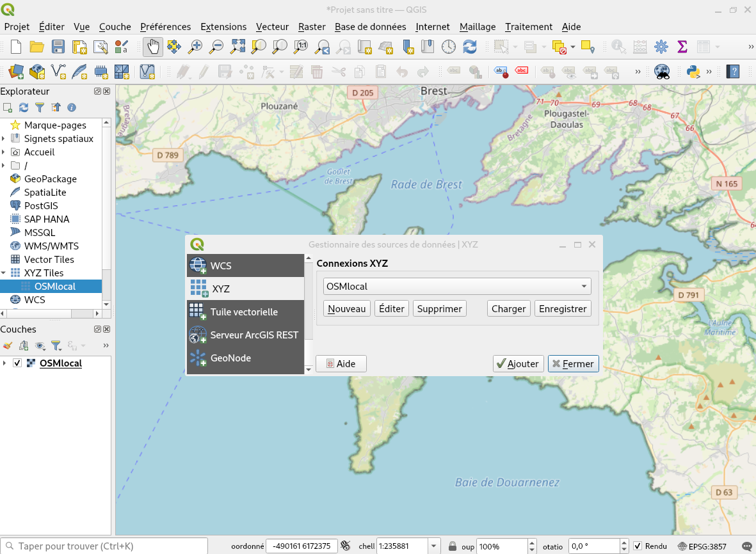Open the Vecteur menu

pos(273,26)
